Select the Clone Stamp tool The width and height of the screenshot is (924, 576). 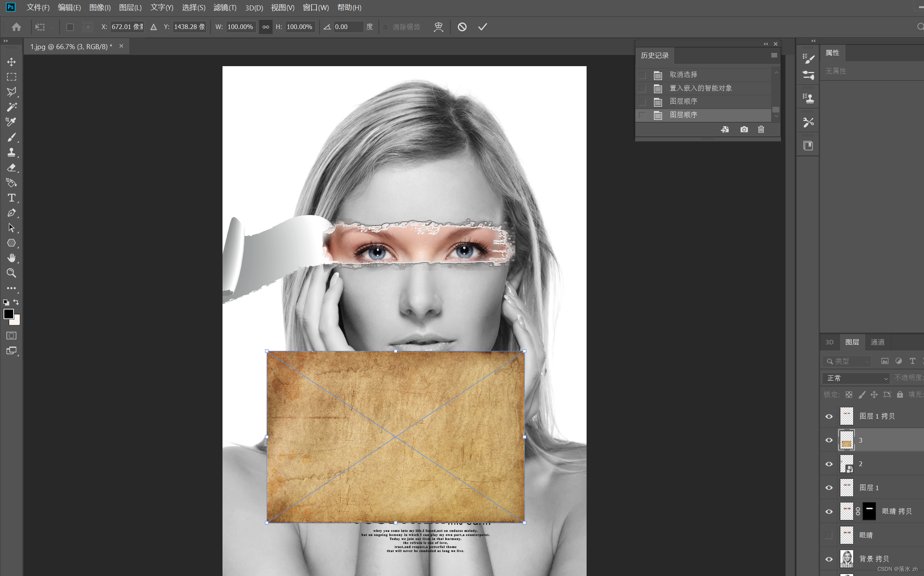coord(12,152)
